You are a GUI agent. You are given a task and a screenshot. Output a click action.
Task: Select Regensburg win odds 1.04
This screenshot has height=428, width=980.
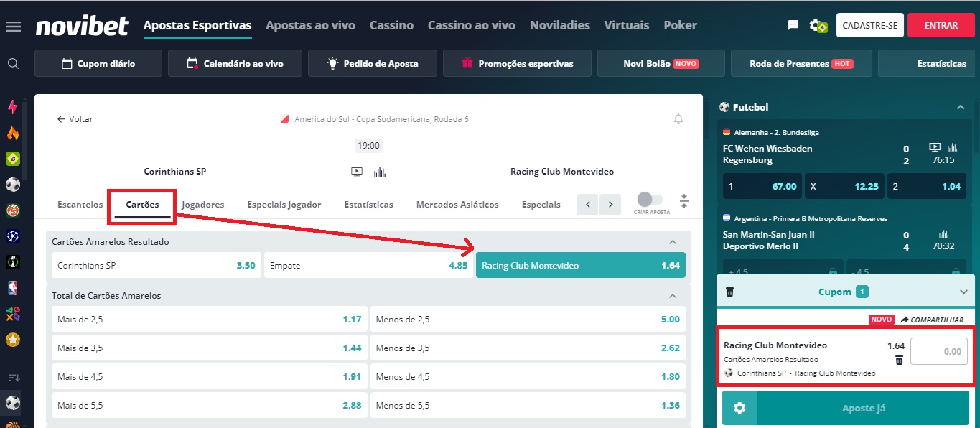927,186
